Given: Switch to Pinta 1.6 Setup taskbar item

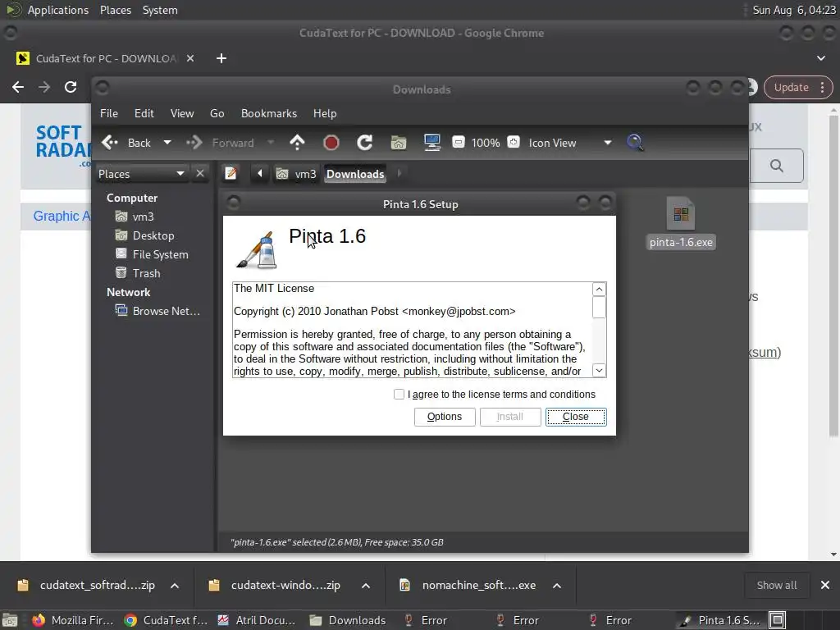Looking at the screenshot, I should point(720,620).
